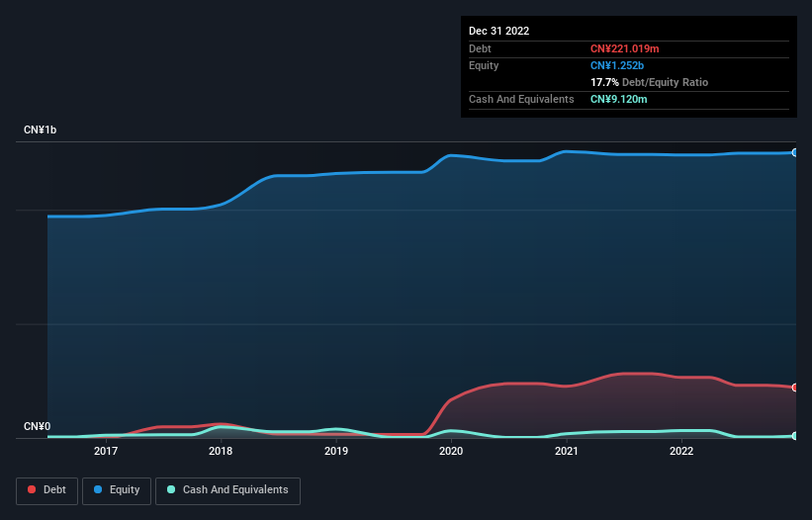Click the Debt label in tooltip
This screenshot has width=812, height=520.
tap(480, 48)
